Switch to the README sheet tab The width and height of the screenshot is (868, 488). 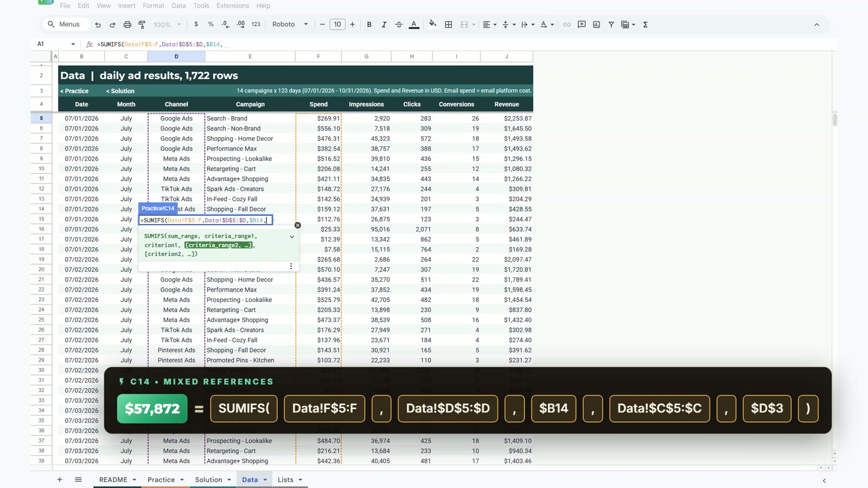tap(113, 480)
